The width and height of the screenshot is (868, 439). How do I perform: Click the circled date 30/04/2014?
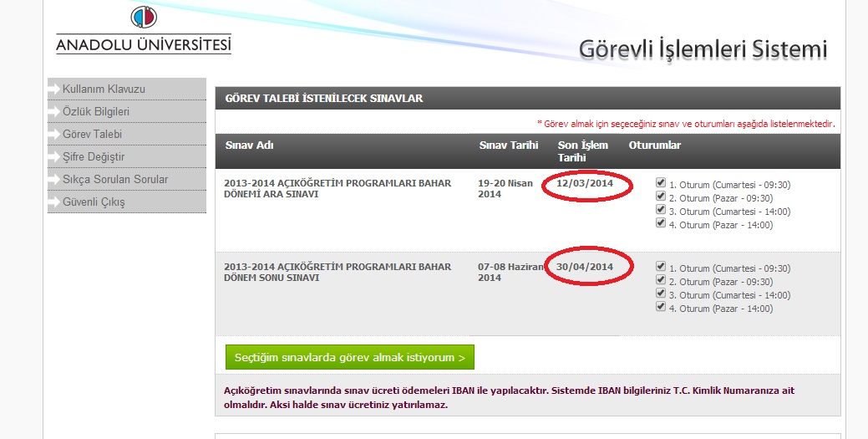(586, 268)
